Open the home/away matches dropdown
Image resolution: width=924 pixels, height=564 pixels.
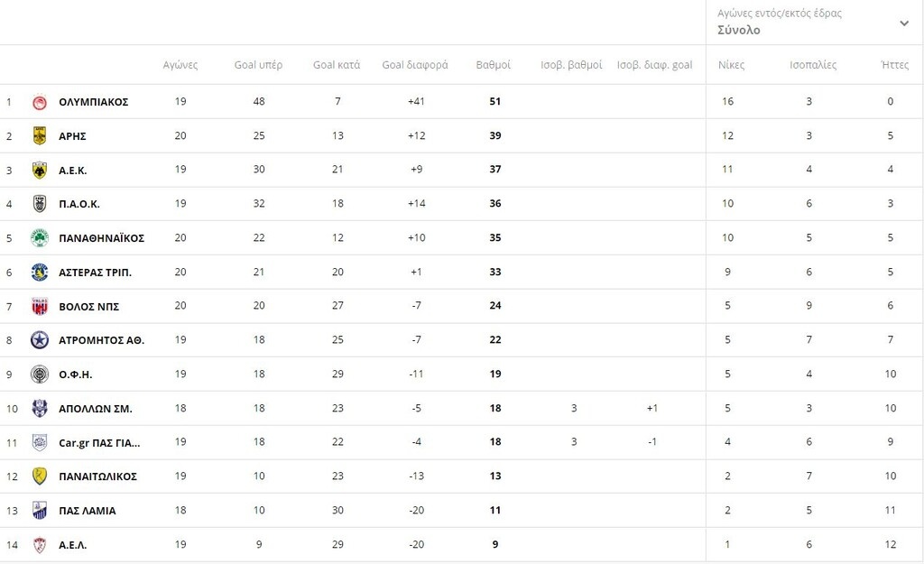[x=813, y=23]
